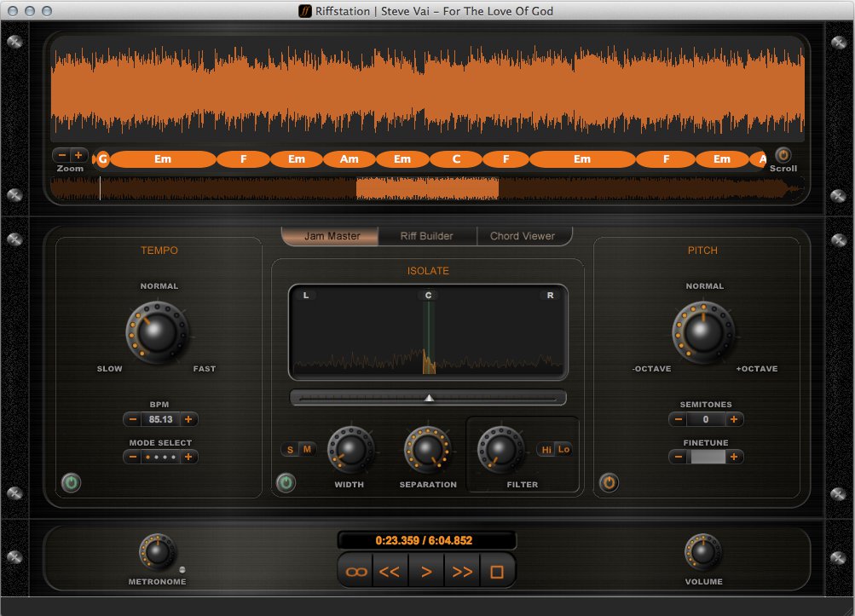Click the Semitones value 0
Screen dimensions: 855x616
click(x=706, y=419)
